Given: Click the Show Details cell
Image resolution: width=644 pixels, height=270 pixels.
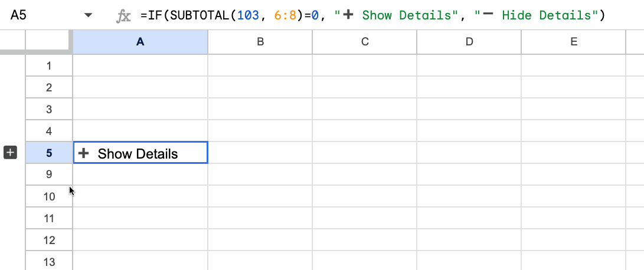Looking at the screenshot, I should click(x=140, y=153).
